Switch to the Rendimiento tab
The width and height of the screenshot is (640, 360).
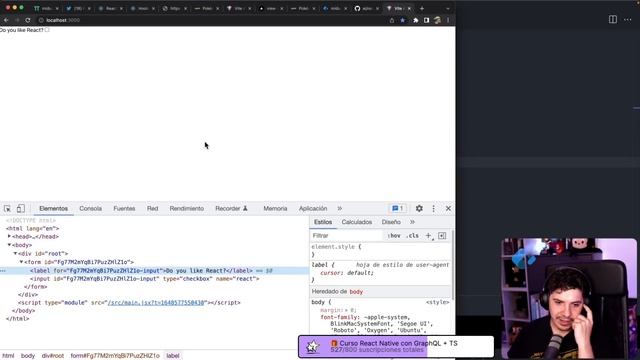tap(187, 209)
